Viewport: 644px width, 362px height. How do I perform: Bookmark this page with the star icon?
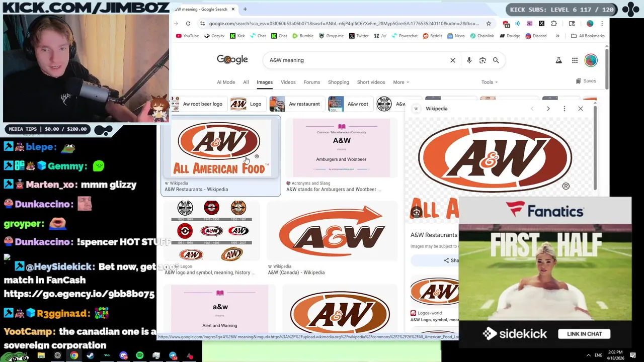[489, 23]
